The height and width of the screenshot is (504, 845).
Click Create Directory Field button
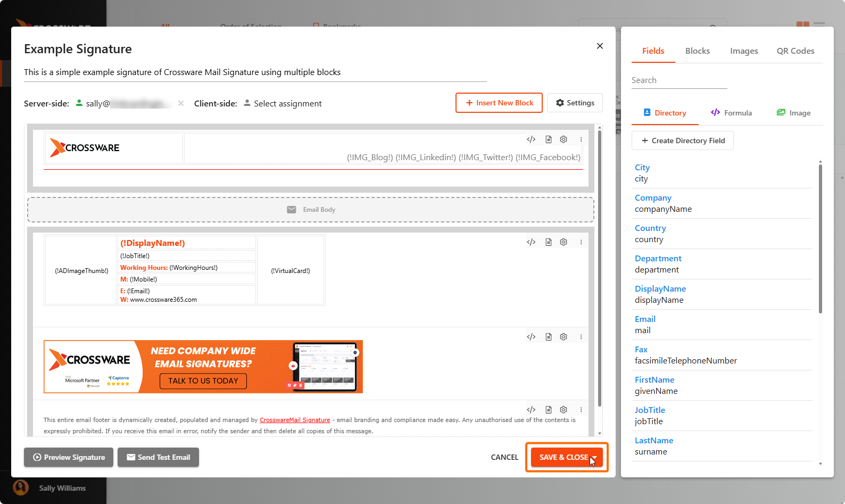coord(682,141)
